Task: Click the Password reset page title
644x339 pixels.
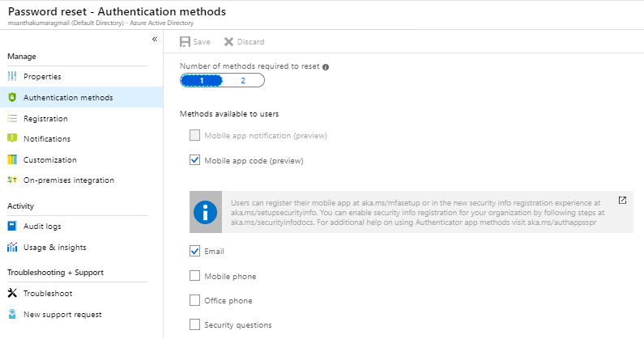Action: (x=117, y=11)
